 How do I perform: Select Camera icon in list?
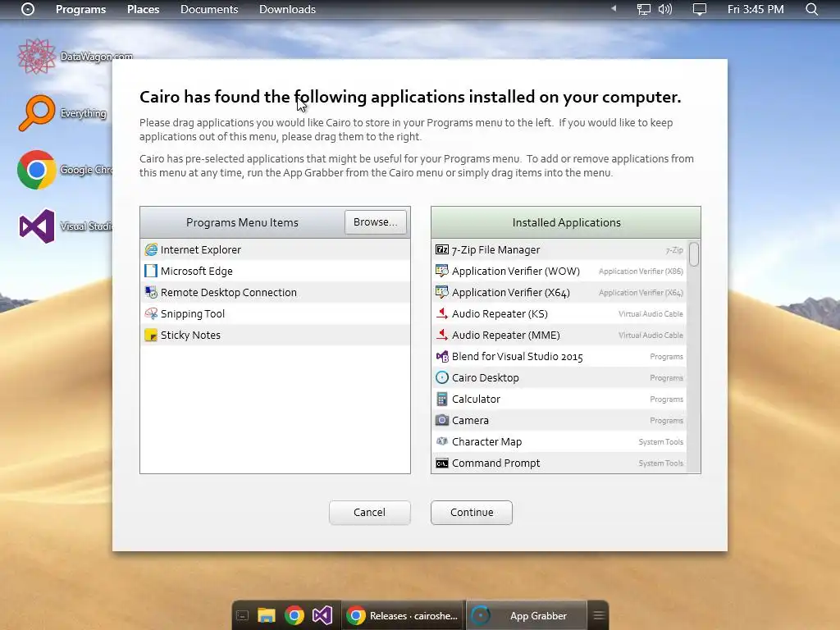pyautogui.click(x=442, y=420)
